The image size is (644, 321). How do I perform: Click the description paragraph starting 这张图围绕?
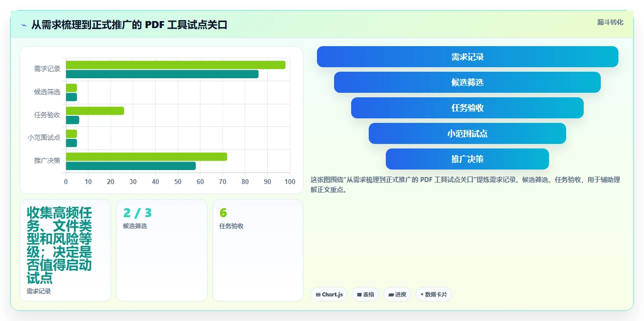(x=466, y=185)
